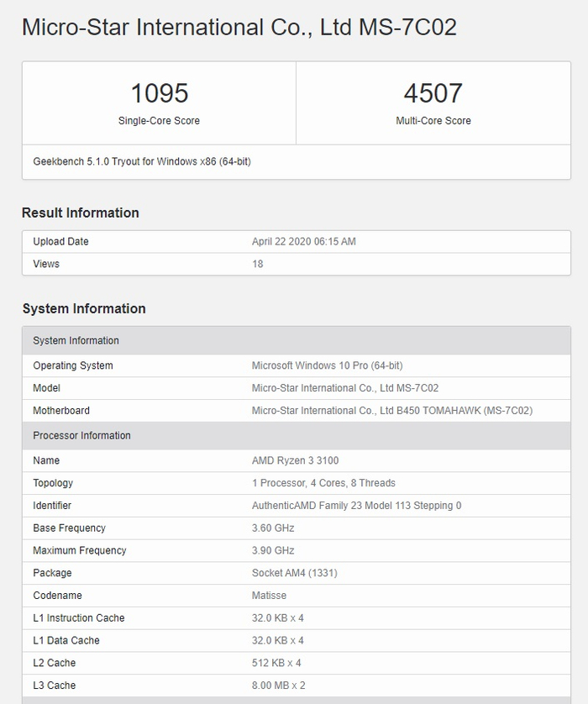This screenshot has height=704, width=588.
Task: Select the 512 KB x 4 value
Action: coord(276,663)
